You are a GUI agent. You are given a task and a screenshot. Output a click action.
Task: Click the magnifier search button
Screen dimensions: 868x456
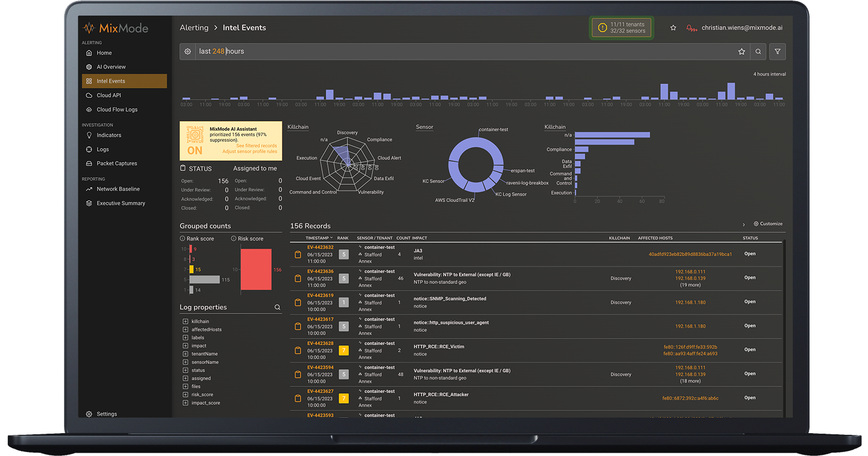pyautogui.click(x=758, y=51)
